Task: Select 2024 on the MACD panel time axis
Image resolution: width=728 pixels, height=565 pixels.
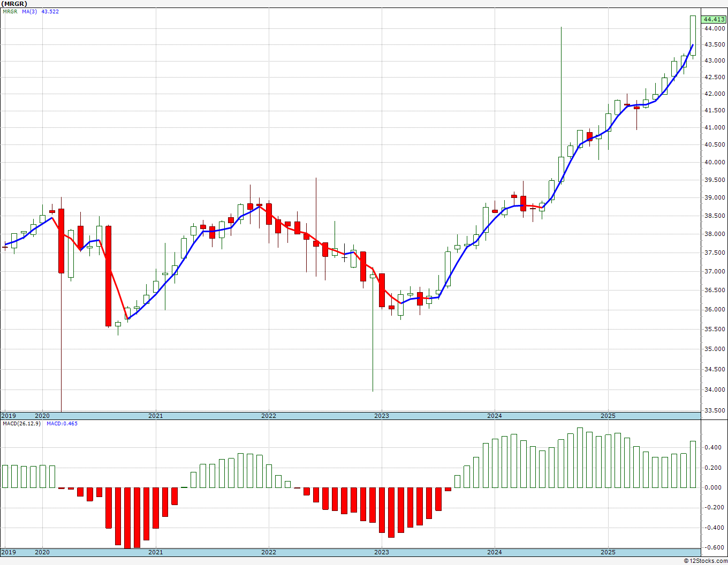Action: click(495, 552)
